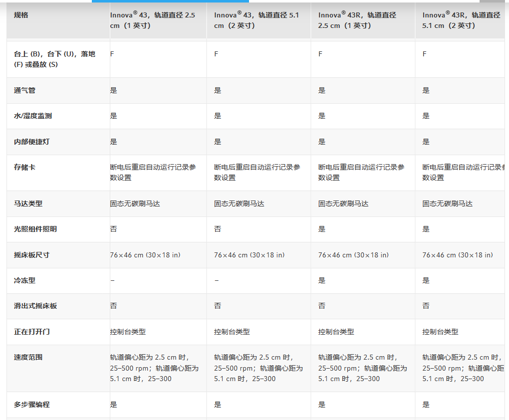Image resolution: width=509 pixels, height=420 pixels.
Task: Click '断电后重启自动运行记录参数设置' under Innova 43R 2.5 cm
Action: point(361,173)
